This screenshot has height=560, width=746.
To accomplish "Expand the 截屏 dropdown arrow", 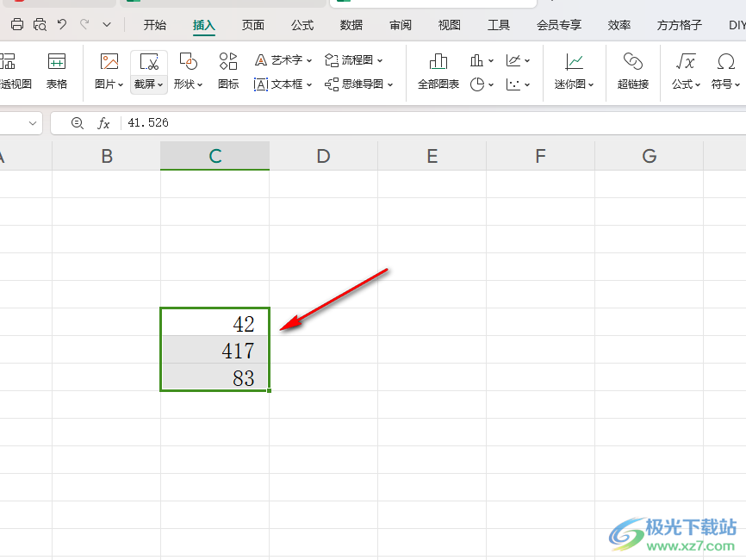I will 160,84.
